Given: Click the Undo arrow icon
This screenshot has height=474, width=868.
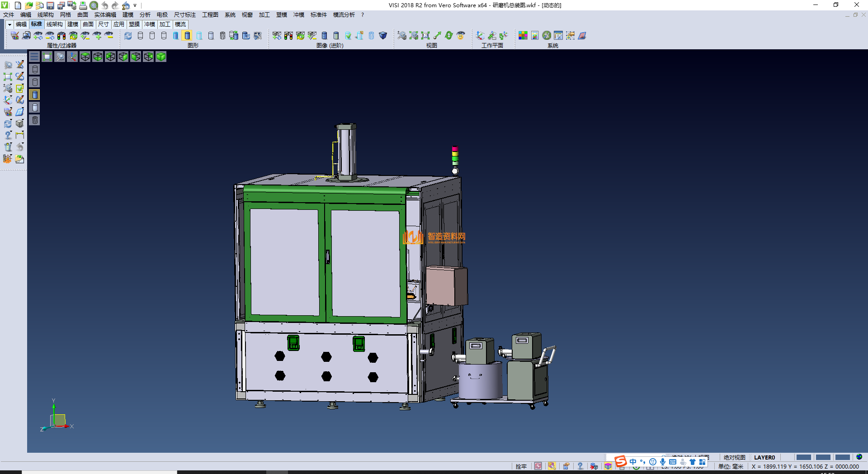Looking at the screenshot, I should [104, 5].
